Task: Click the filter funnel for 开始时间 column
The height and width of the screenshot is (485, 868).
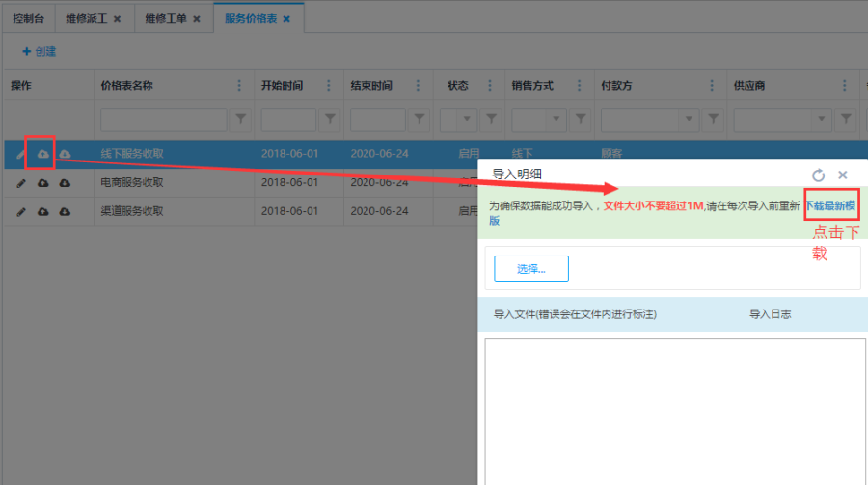Action: [330, 120]
